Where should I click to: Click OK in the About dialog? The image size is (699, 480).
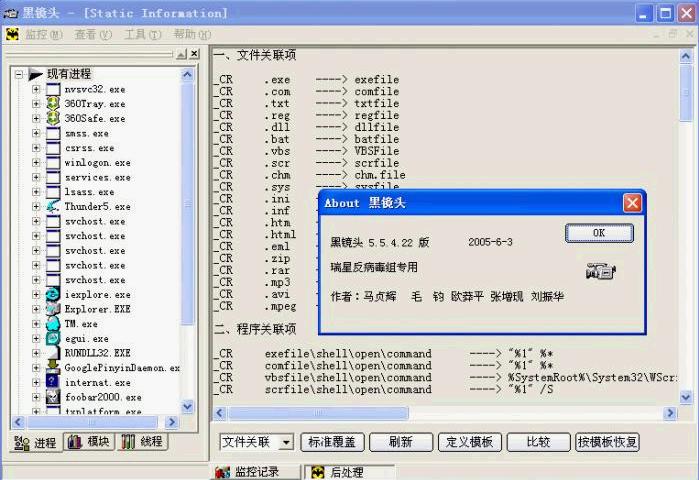coord(599,233)
